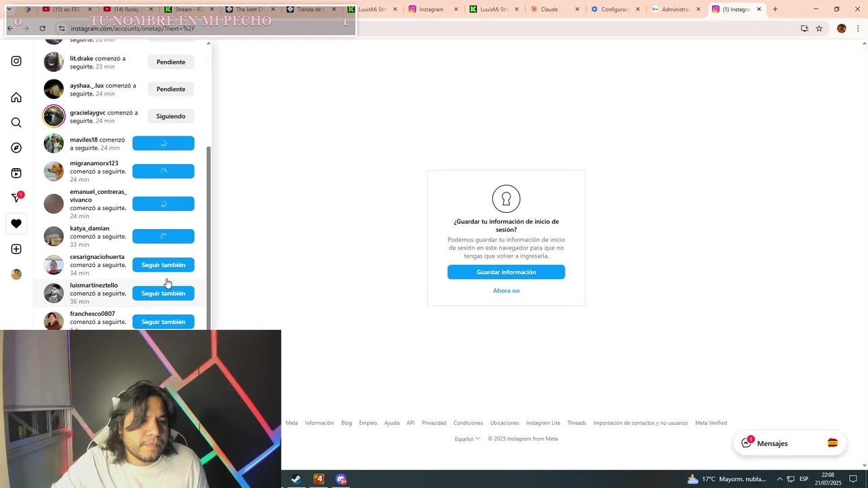Click Pendiente button for ayshaa._.lux

171,89
